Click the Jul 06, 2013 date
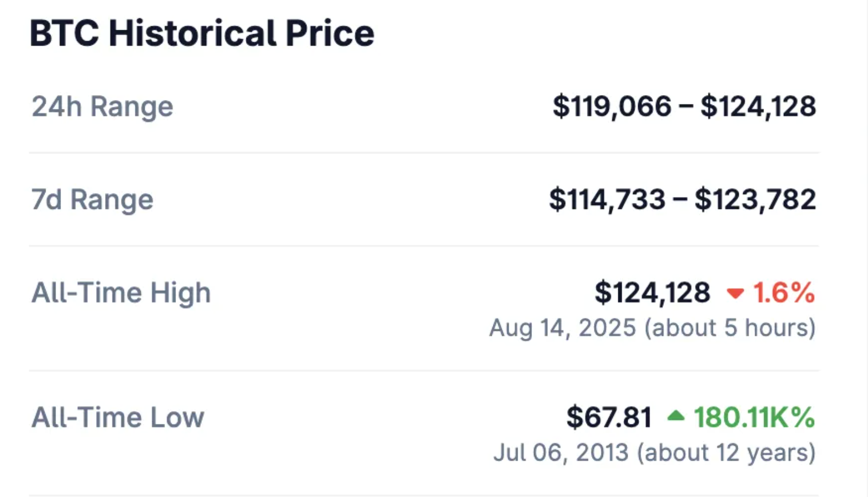 561,453
